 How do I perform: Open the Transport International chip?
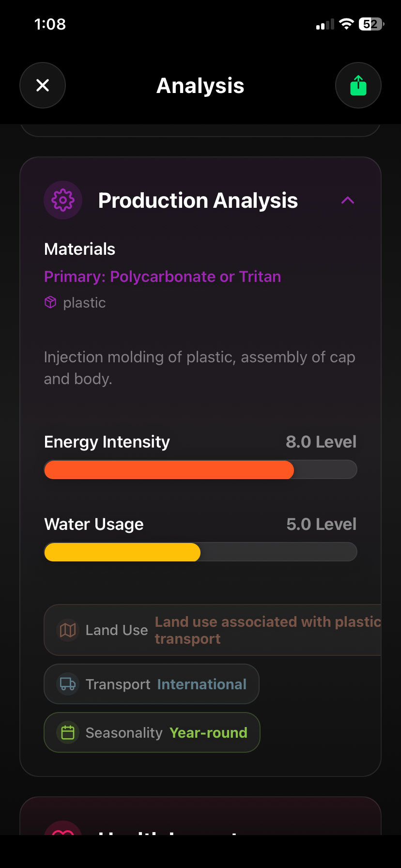(152, 684)
